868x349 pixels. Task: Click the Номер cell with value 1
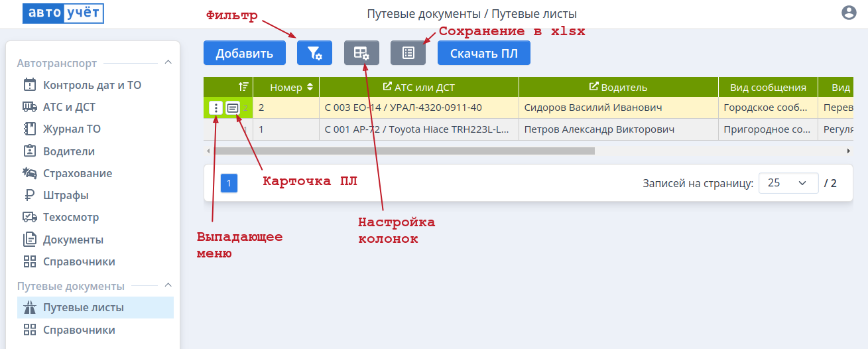(x=286, y=129)
